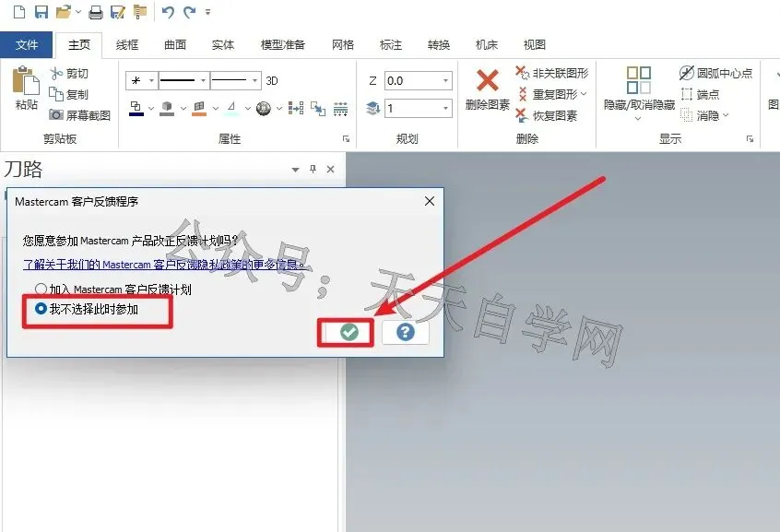
Task: Click the Undo arrow icon
Action: [168, 12]
